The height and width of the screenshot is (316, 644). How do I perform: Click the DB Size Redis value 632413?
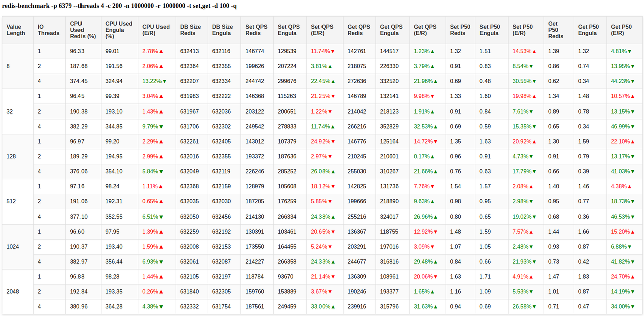(189, 51)
